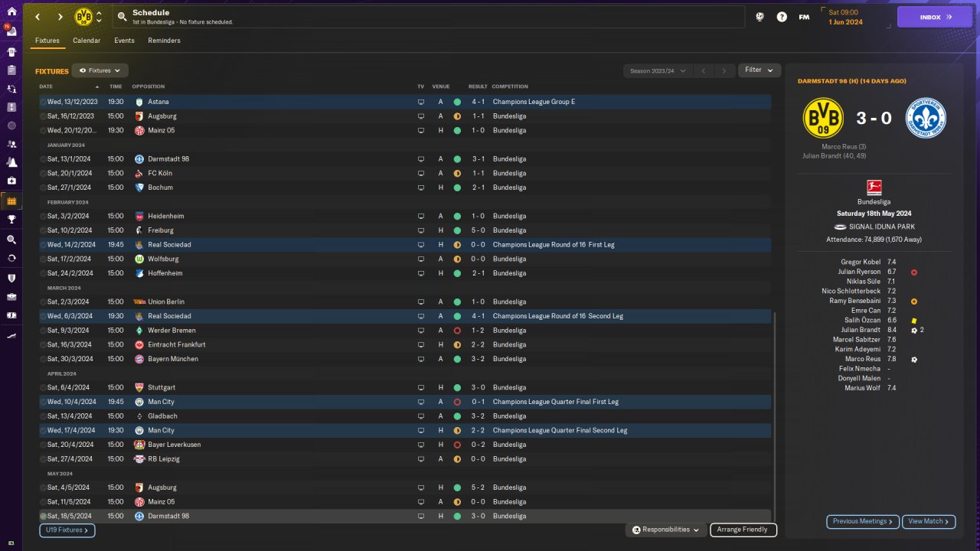Switch to the Events tab

pyautogui.click(x=124, y=41)
